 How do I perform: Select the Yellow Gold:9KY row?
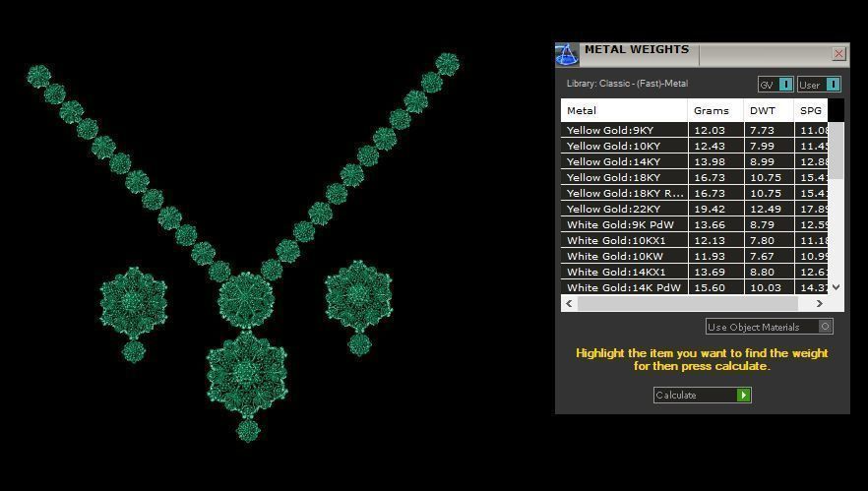694,130
